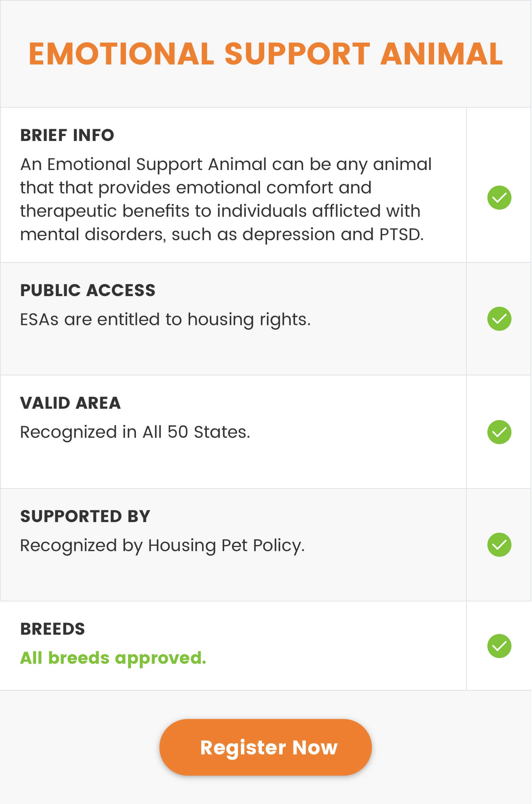Image resolution: width=532 pixels, height=804 pixels.
Task: Click the BREEDS heading
Action: [x=52, y=629]
